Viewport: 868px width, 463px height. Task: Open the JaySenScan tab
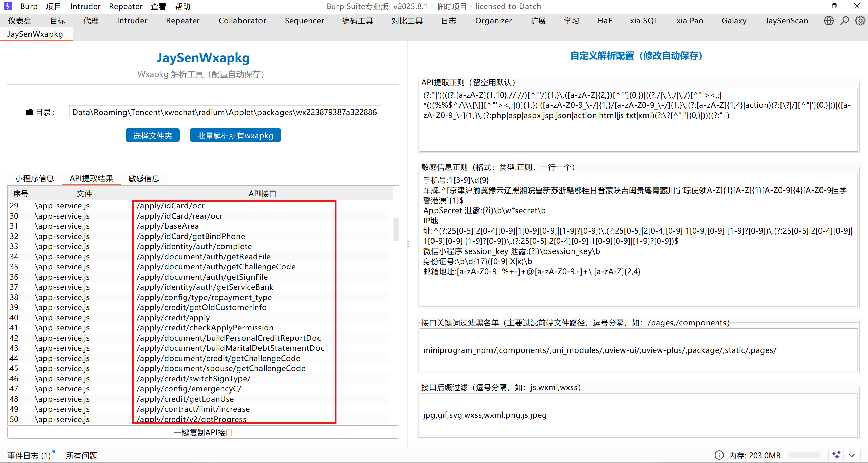pos(786,21)
